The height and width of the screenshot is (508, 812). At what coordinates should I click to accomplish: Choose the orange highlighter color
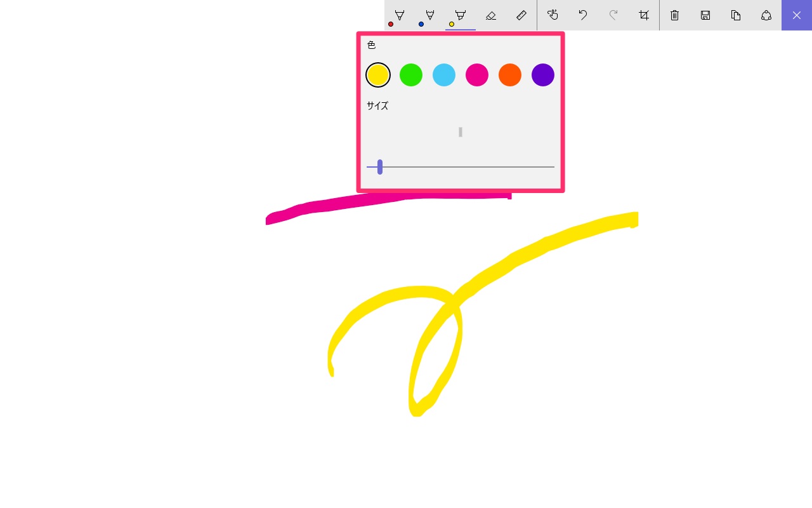[510, 75]
